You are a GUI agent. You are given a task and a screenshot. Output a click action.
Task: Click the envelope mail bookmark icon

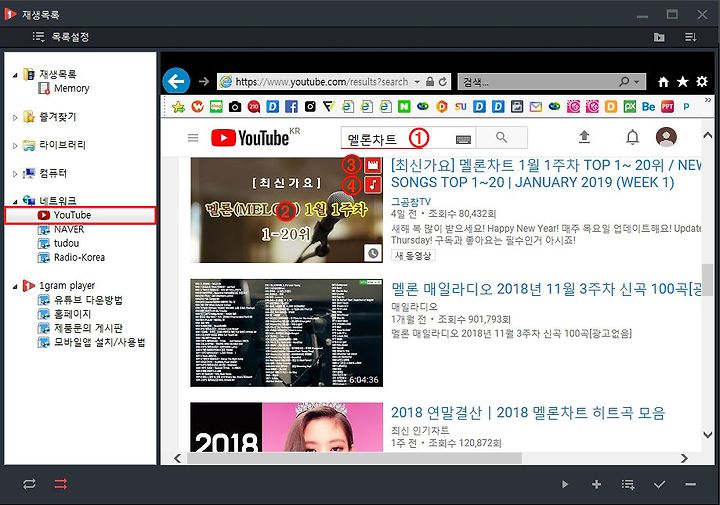pyautogui.click(x=535, y=107)
